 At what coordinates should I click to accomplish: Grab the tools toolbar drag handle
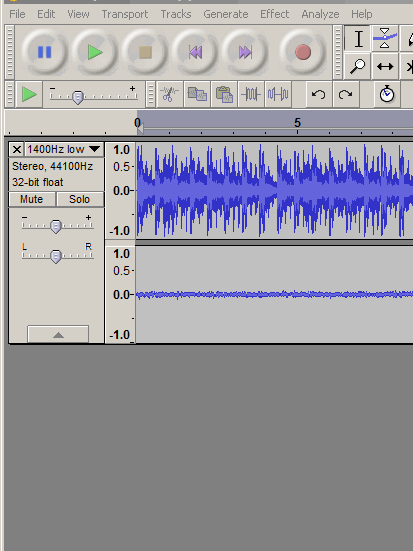(337, 52)
